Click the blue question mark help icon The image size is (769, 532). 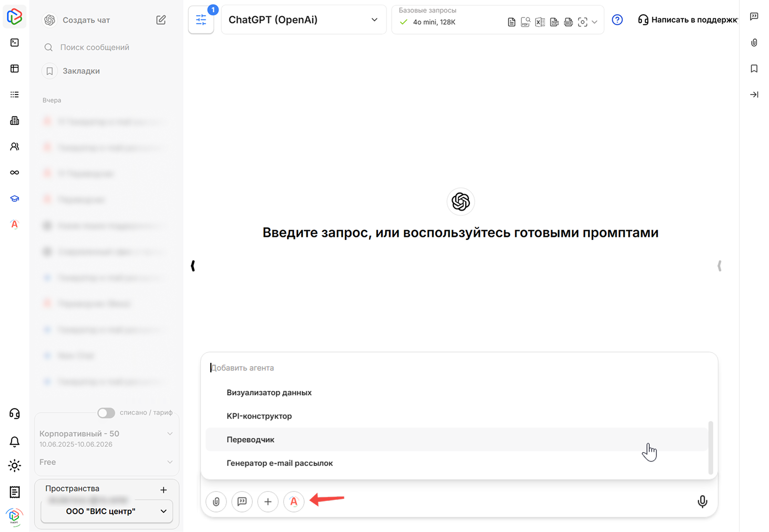[x=617, y=20]
